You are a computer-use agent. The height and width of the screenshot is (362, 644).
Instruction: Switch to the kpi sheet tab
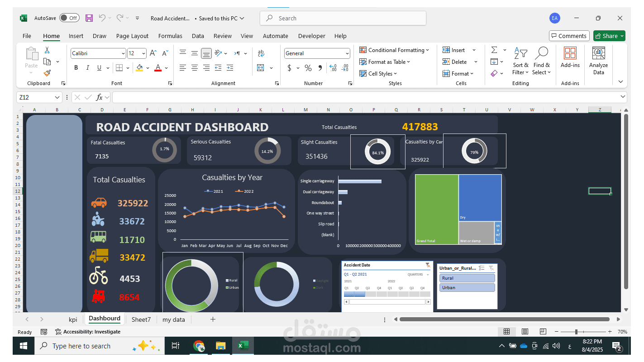click(73, 319)
